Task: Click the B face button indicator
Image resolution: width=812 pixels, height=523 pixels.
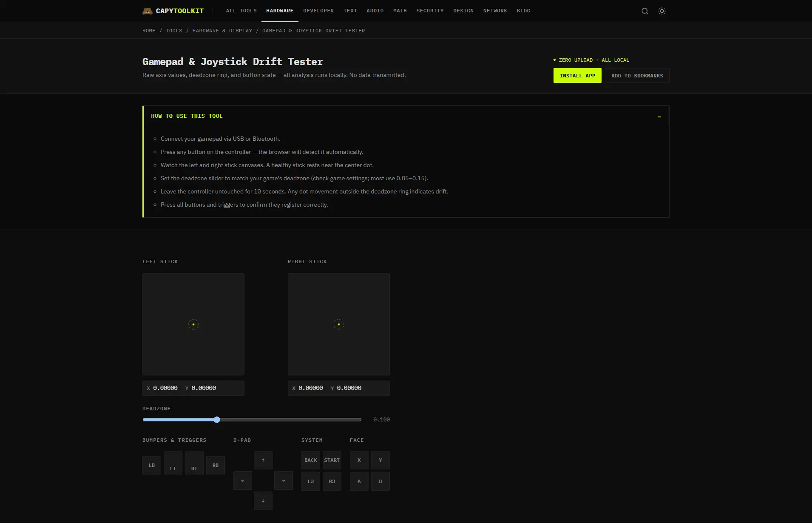Action: (380, 481)
